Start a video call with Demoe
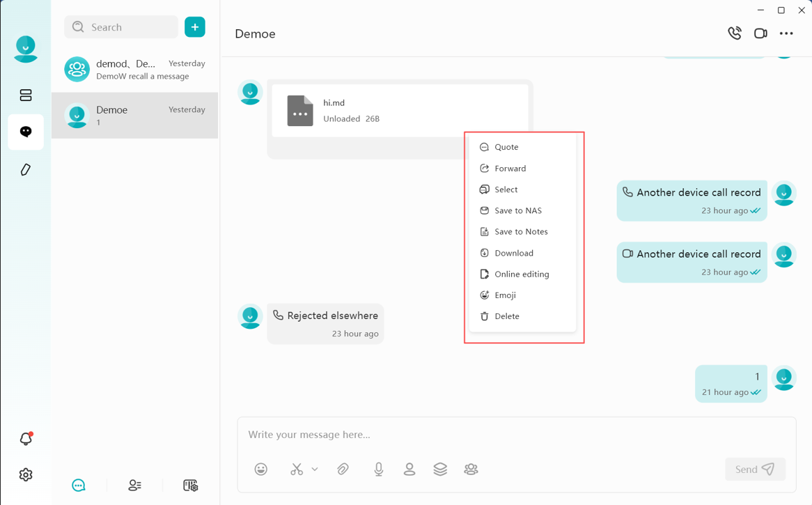Screen dimensions: 812x505 point(760,33)
